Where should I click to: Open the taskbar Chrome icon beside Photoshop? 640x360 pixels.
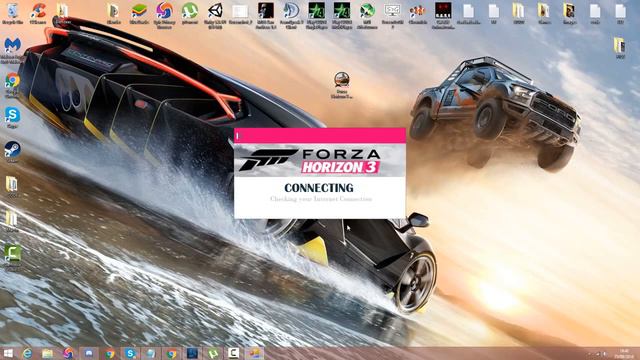(x=171, y=353)
